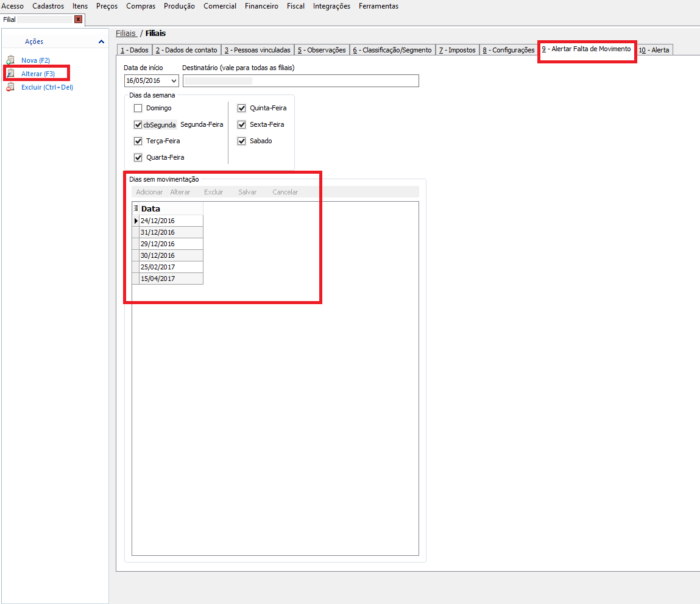The image size is (700, 604).
Task: Click the Filiais breadcrumb link
Action: (x=126, y=33)
